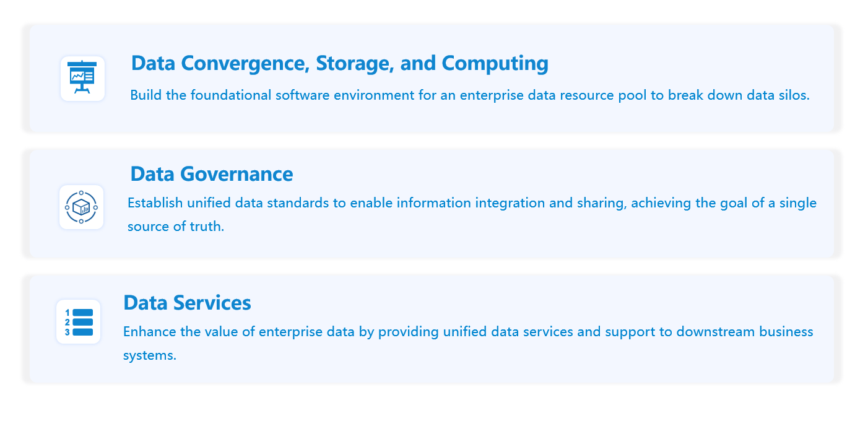Click the presentation board icon
Image resolution: width=868 pixels, height=426 pixels.
[82, 79]
